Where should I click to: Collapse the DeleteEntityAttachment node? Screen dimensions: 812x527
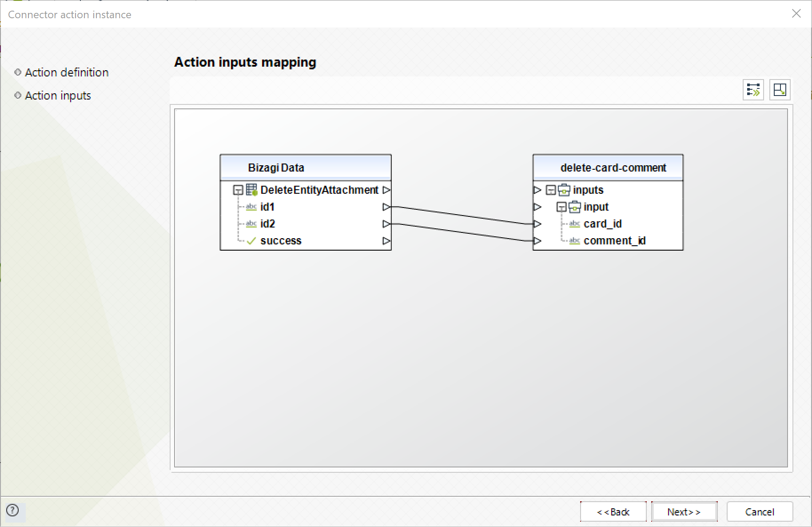pyautogui.click(x=238, y=191)
